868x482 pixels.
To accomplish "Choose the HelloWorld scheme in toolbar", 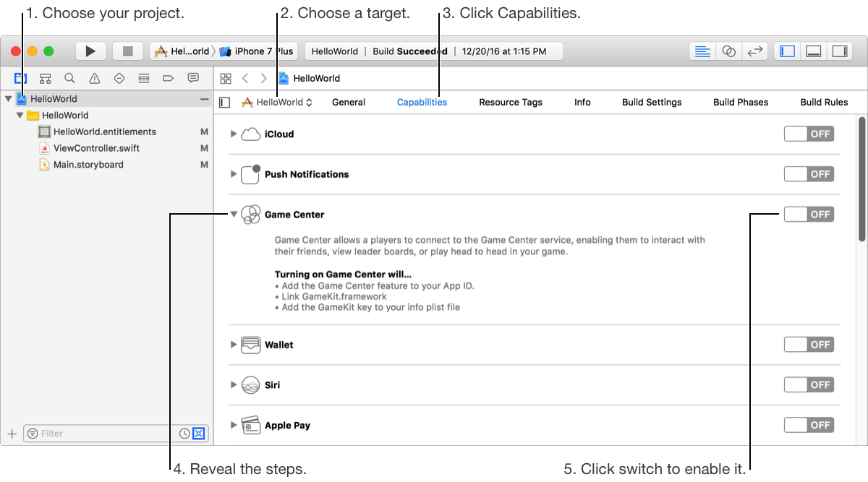I will click(182, 51).
